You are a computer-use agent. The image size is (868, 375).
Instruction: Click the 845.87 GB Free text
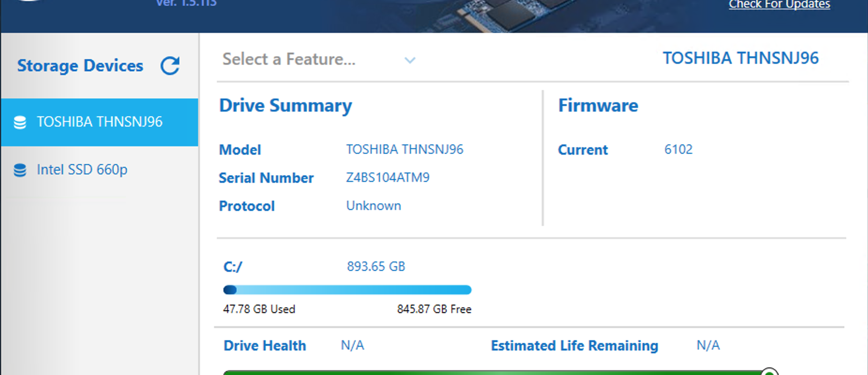point(434,309)
